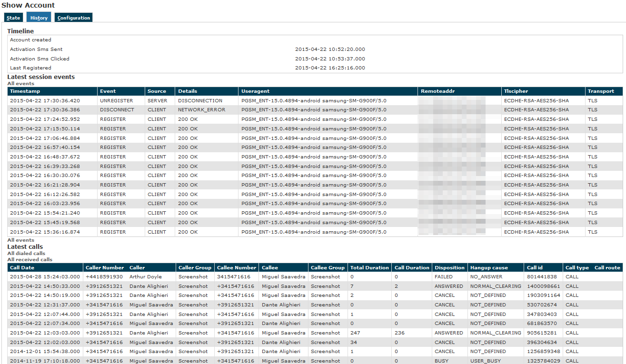Open All events link above session table
The height and width of the screenshot is (364, 626).
(20, 84)
